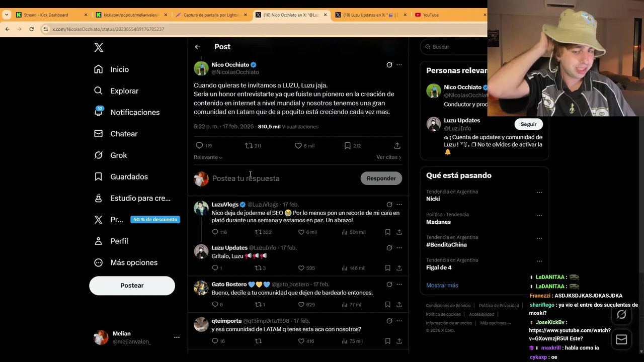This screenshot has height=362, width=644.
Task: Bookmark the Gato Bostero reply
Action: 388,305
